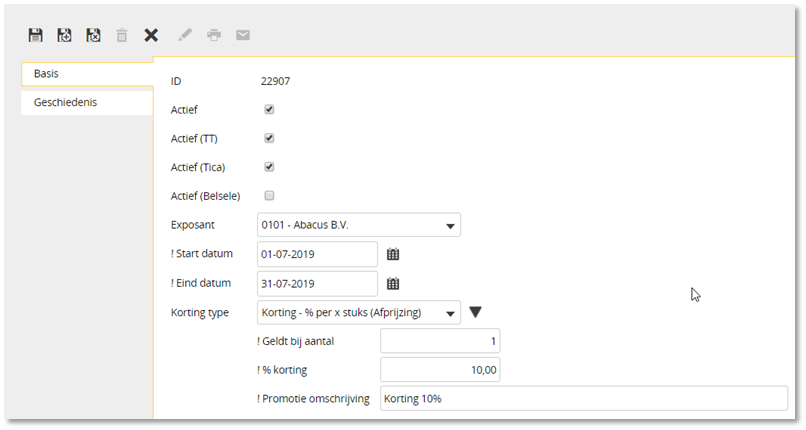Click the trash Delete icon
Viewport: 806px width, 430px height.
pyautogui.click(x=122, y=35)
